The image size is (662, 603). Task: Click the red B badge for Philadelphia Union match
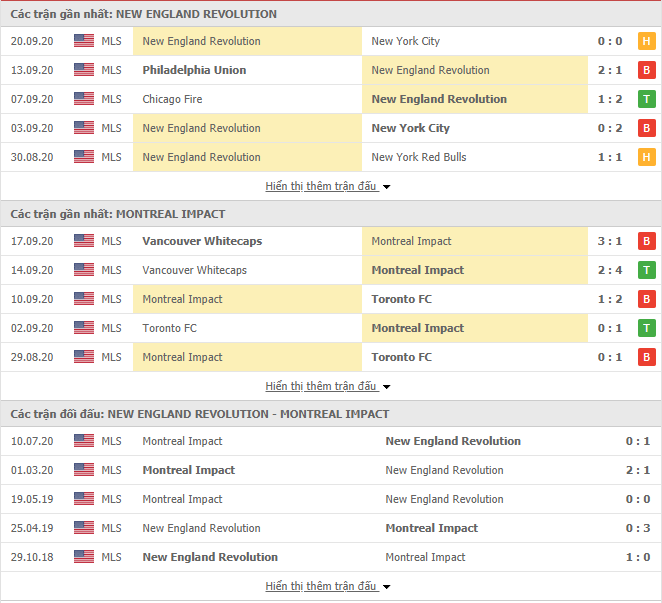[x=646, y=70]
